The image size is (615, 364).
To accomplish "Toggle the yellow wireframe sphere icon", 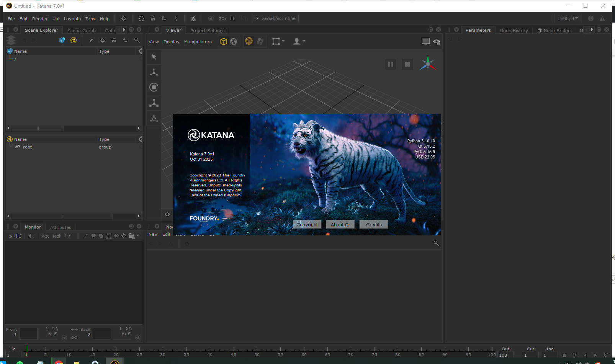I will [249, 41].
